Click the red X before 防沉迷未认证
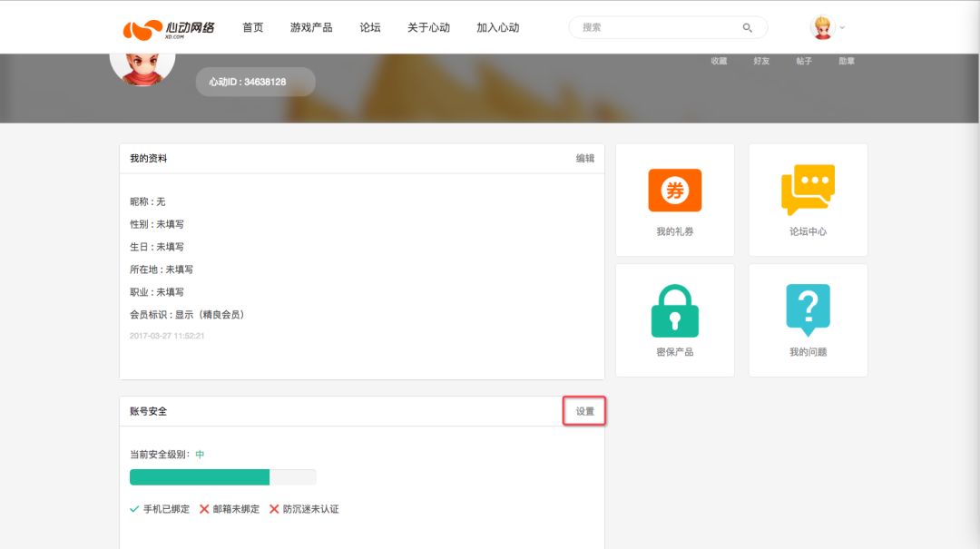Viewport: 980px width, 549px height. (x=274, y=509)
